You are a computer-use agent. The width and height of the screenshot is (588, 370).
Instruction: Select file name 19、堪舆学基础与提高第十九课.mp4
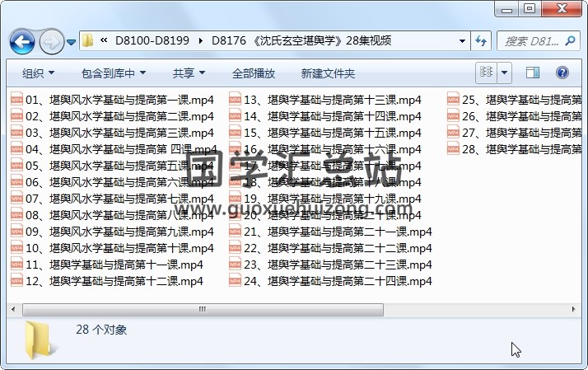[x=333, y=199]
